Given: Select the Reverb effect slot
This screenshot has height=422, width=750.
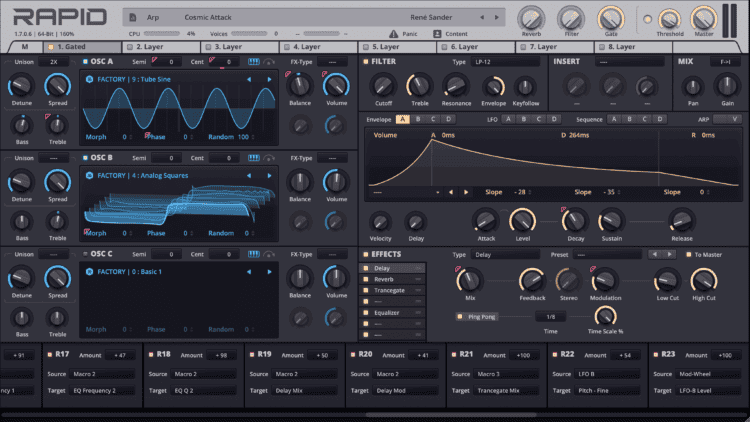Looking at the screenshot, I should click(x=392, y=279).
